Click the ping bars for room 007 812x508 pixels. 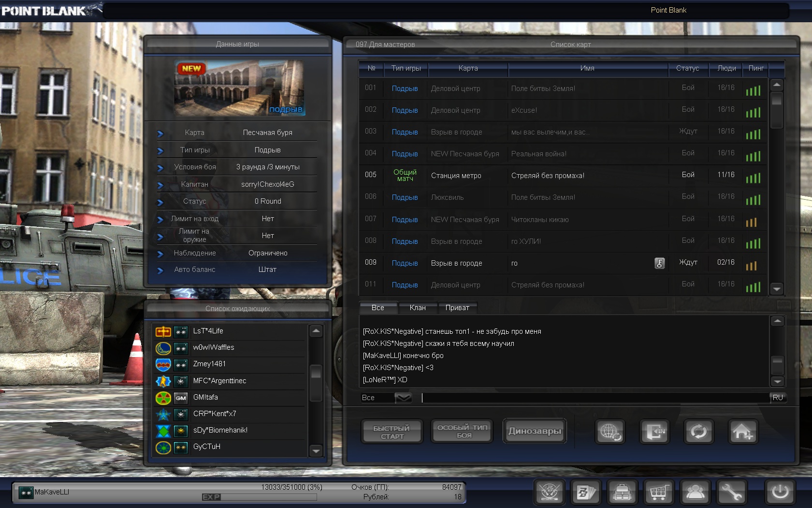[751, 222]
